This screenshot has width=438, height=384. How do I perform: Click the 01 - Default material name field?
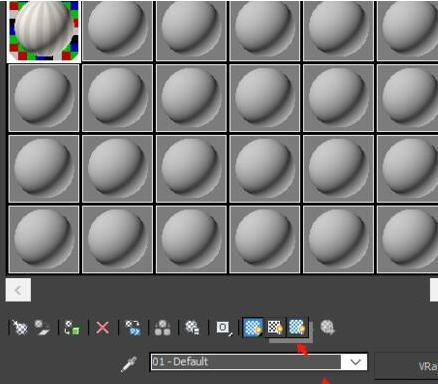point(246,362)
